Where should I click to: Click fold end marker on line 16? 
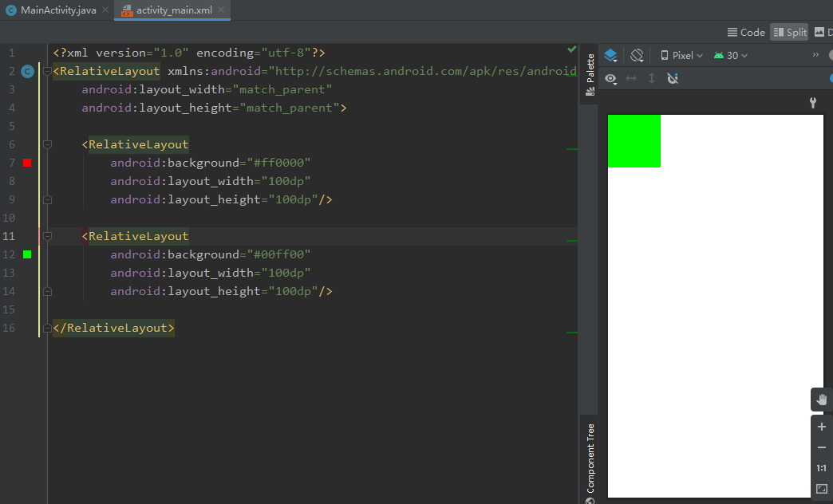coord(47,329)
